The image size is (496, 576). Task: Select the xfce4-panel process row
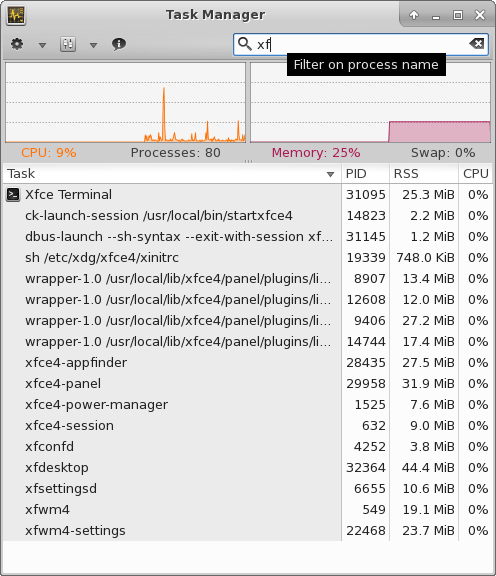coord(248,384)
